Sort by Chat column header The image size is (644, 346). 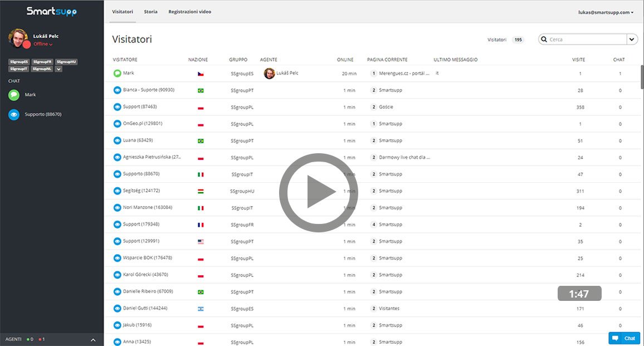click(618, 60)
